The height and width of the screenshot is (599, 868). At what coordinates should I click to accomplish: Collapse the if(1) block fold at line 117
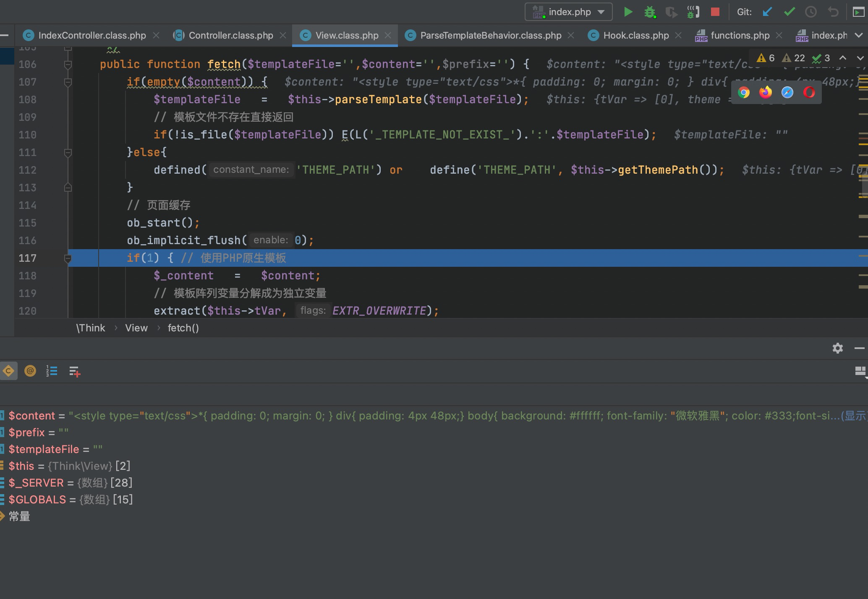click(68, 258)
